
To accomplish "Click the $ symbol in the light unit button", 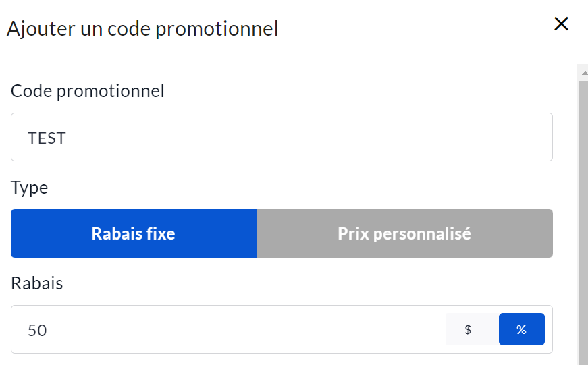I will click(x=468, y=329).
